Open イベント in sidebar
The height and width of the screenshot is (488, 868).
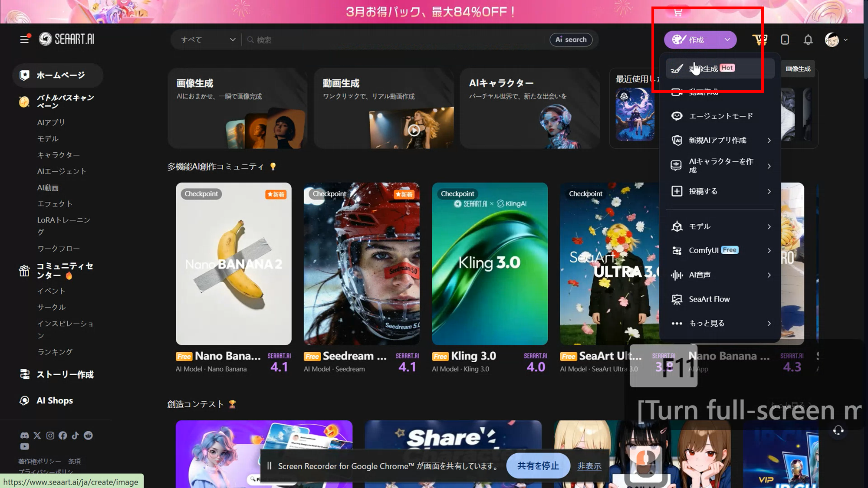click(x=51, y=291)
